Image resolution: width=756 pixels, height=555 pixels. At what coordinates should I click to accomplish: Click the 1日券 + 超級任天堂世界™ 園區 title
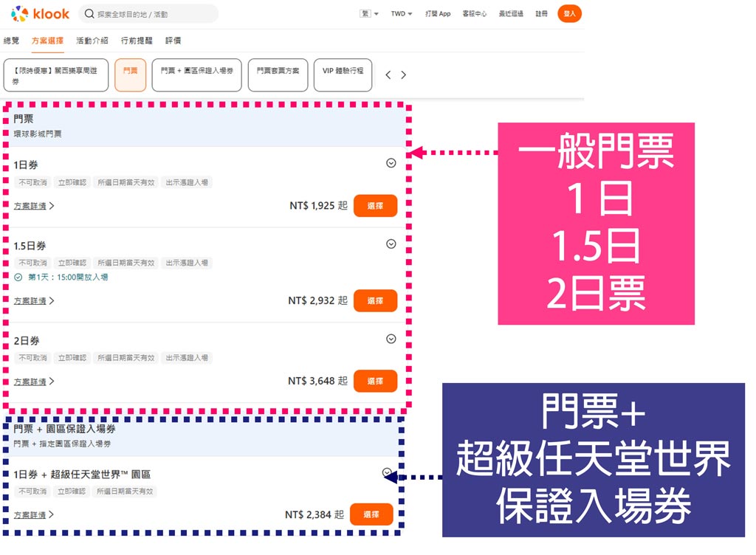pos(81,474)
